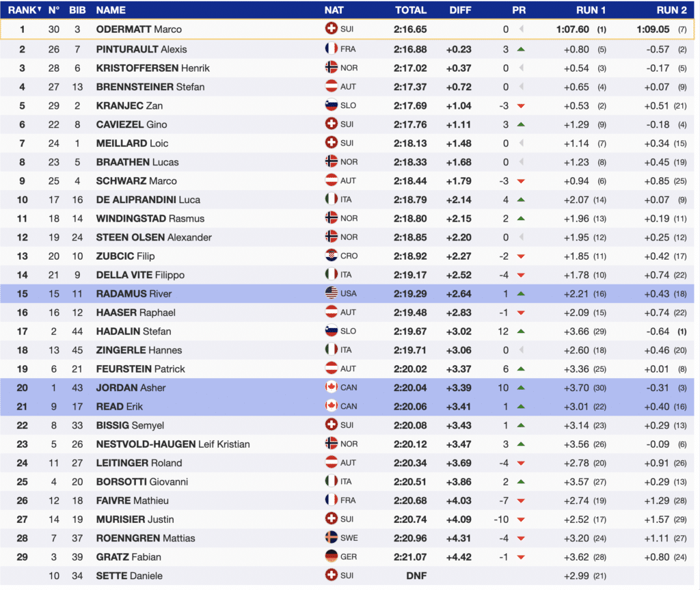Click the French flag beside Pinturault Alexis

[331, 49]
